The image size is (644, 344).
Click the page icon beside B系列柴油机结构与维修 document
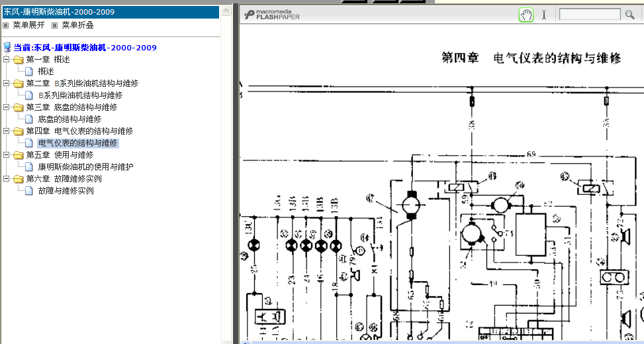pos(28,95)
